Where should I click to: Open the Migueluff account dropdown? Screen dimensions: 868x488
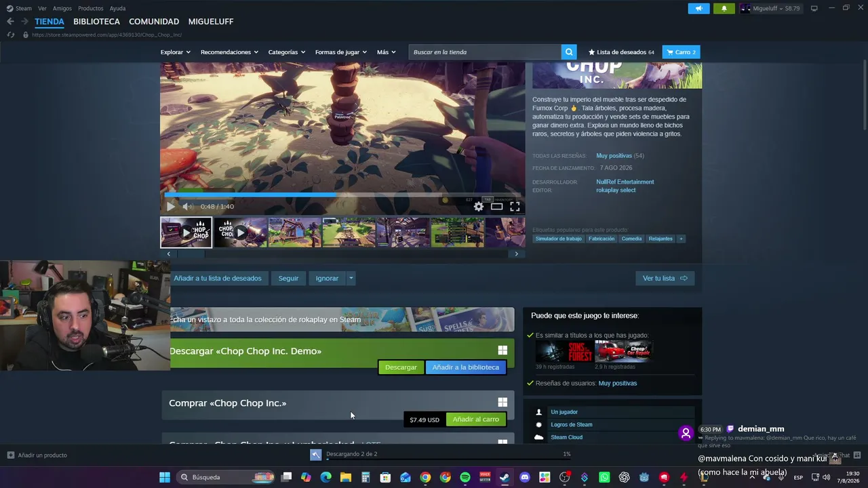[x=772, y=8]
